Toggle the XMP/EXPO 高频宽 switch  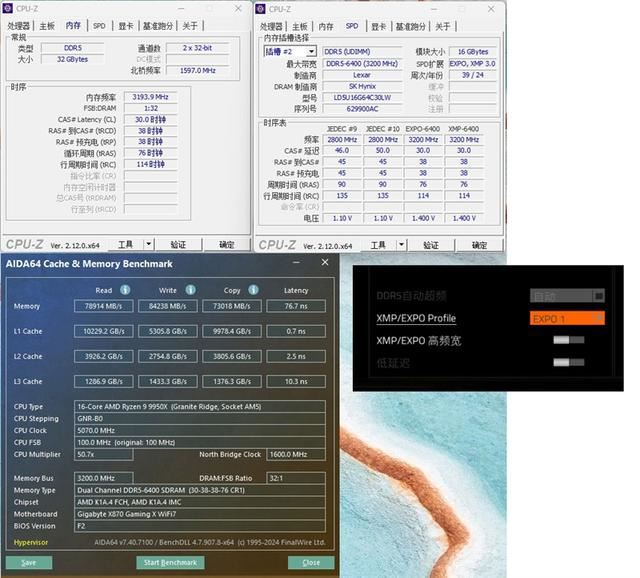coord(567,341)
